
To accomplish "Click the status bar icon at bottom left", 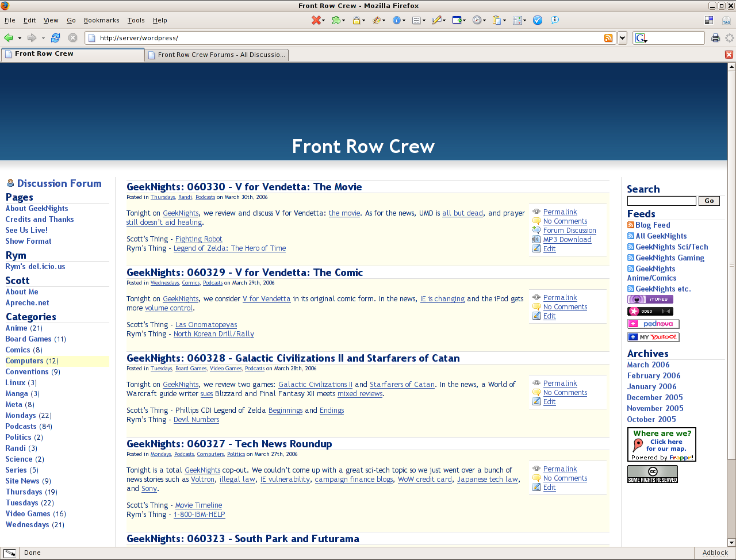I will (9, 553).
